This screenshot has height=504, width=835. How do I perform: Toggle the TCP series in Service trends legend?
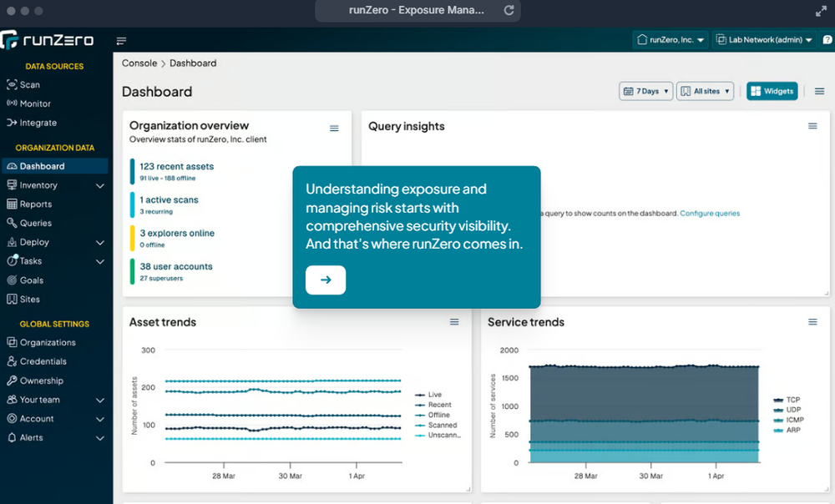pyautogui.click(x=787, y=400)
